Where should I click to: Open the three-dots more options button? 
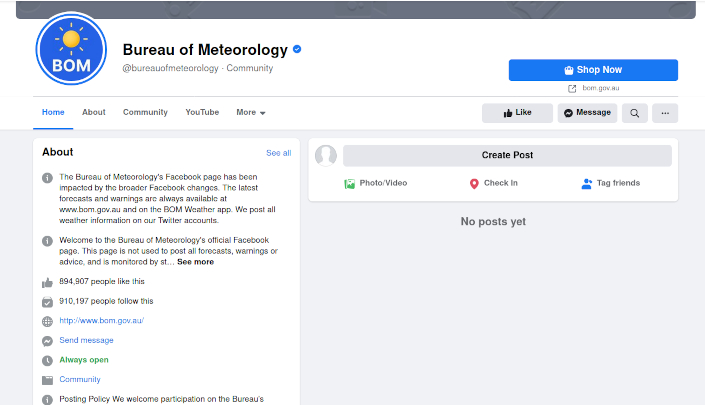(x=665, y=113)
